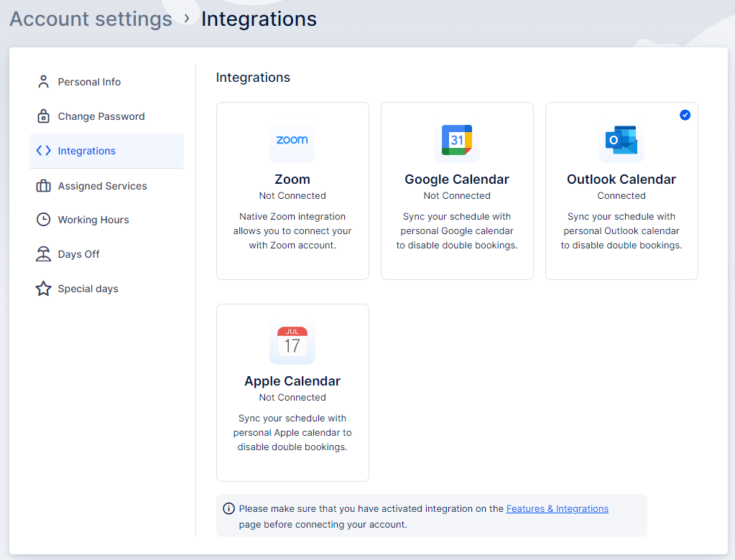Click the star icon beside Special days

43,288
